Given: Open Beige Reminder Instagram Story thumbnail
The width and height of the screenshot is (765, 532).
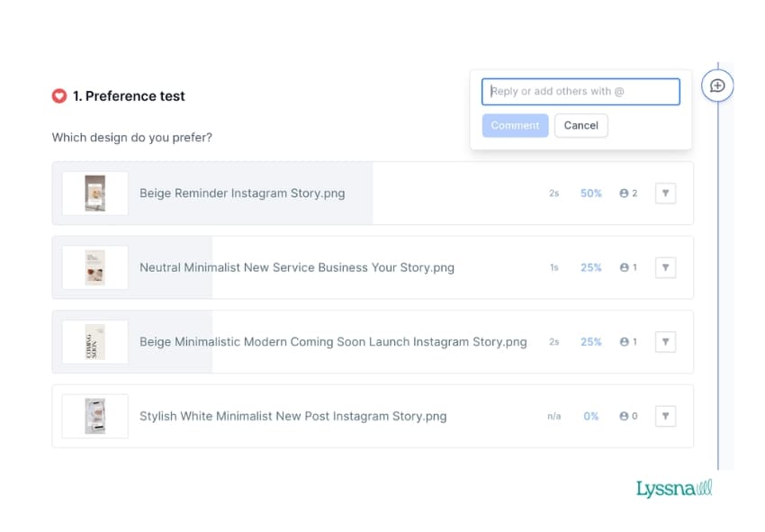Looking at the screenshot, I should 94,194.
